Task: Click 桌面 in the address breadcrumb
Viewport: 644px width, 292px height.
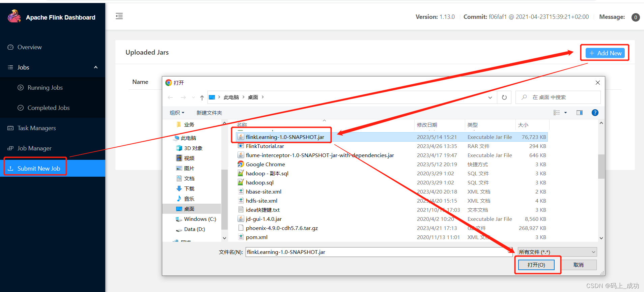Action: point(253,97)
